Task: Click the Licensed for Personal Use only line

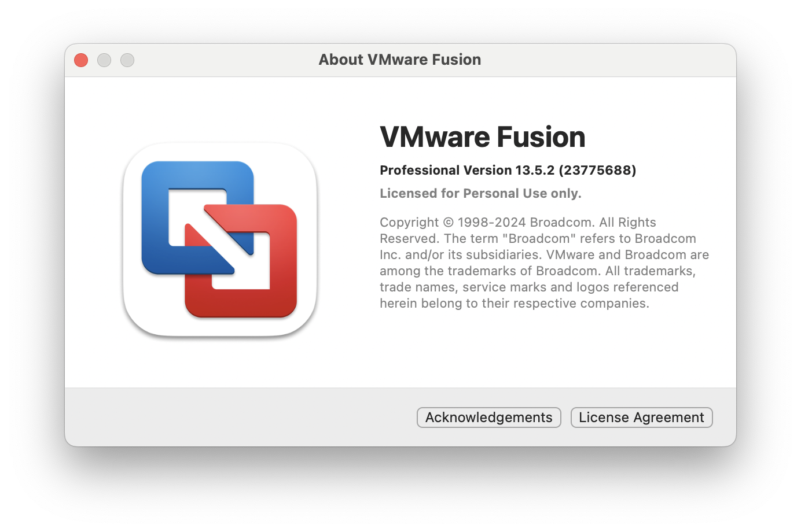Action: (480, 193)
